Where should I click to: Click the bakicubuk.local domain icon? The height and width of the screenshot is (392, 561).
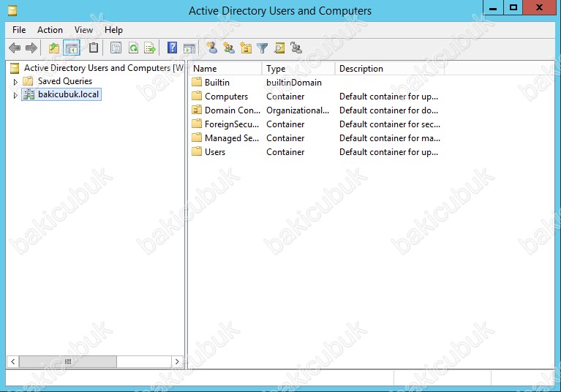(29, 94)
